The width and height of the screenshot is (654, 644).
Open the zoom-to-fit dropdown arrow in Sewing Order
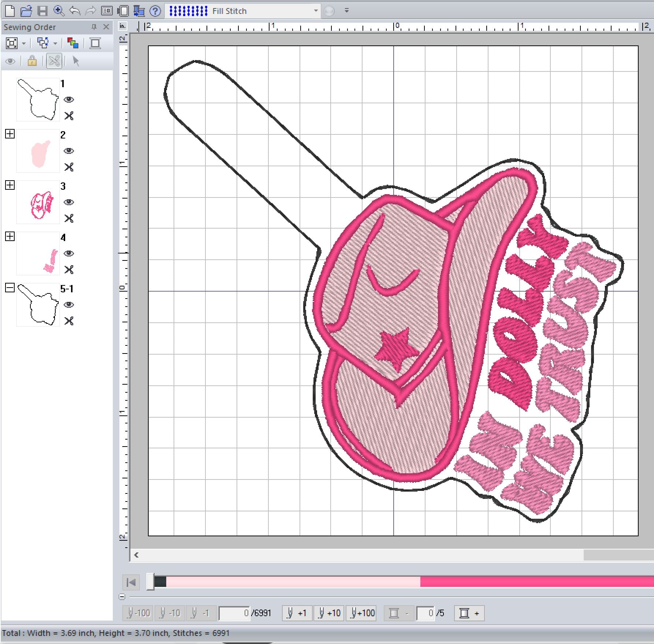24,43
